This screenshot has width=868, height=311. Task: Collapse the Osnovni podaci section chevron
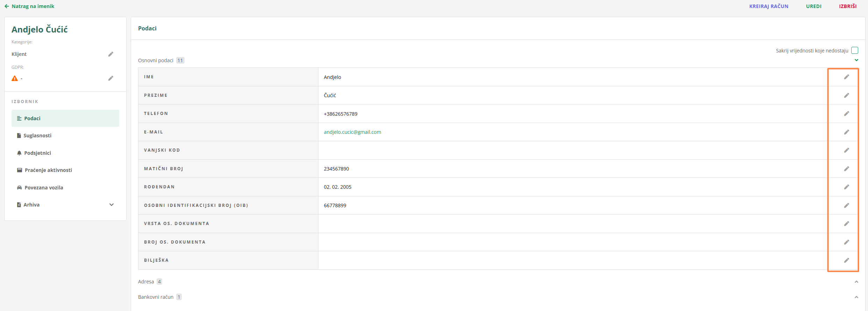[856, 60]
